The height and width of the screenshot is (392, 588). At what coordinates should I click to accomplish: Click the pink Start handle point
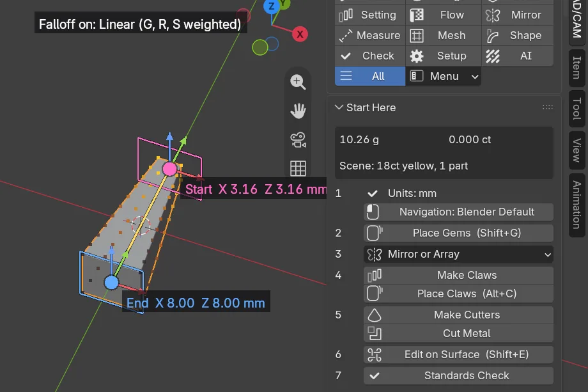[x=169, y=169]
